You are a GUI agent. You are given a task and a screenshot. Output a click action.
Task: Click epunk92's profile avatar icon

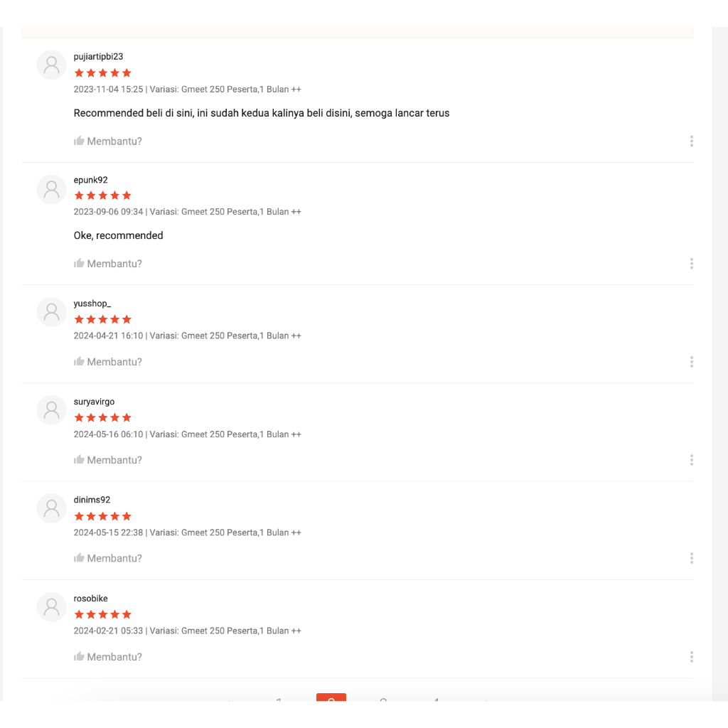[x=51, y=189]
